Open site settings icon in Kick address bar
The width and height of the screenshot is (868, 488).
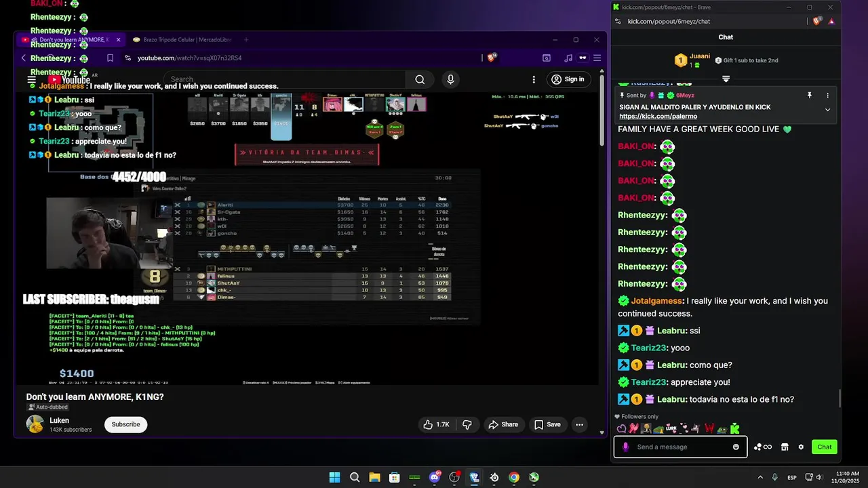tap(618, 21)
